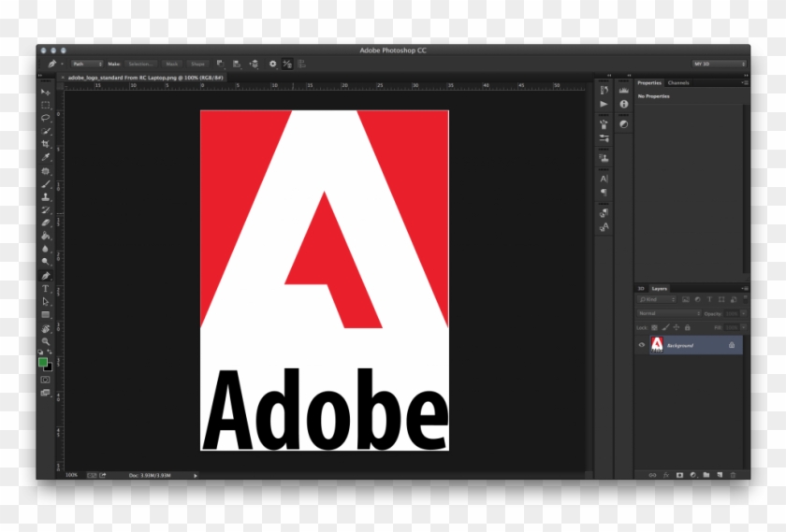Select the Spot Healing Brush tool
Image resolution: width=786 pixels, height=532 pixels.
pos(46,171)
